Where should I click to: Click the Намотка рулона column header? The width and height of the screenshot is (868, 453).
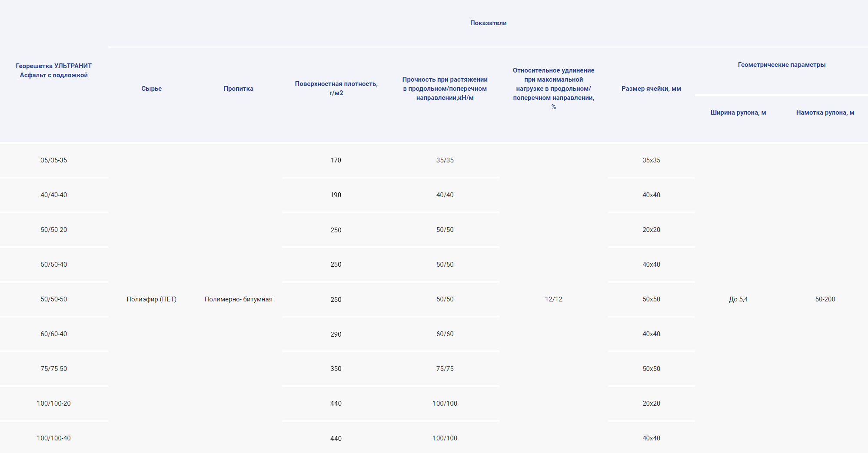pos(825,112)
